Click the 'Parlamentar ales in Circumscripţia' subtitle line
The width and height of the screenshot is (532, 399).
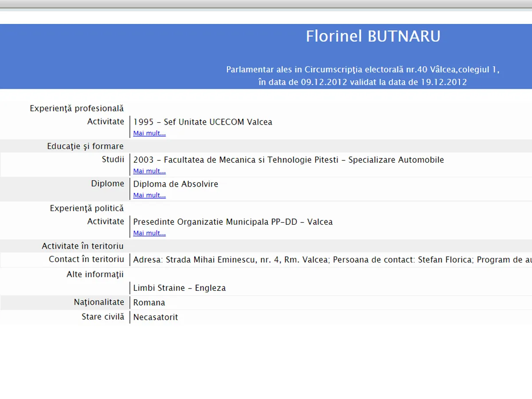362,70
